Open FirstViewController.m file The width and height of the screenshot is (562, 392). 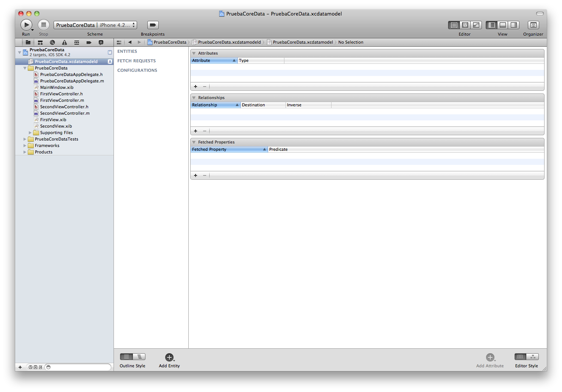point(62,101)
